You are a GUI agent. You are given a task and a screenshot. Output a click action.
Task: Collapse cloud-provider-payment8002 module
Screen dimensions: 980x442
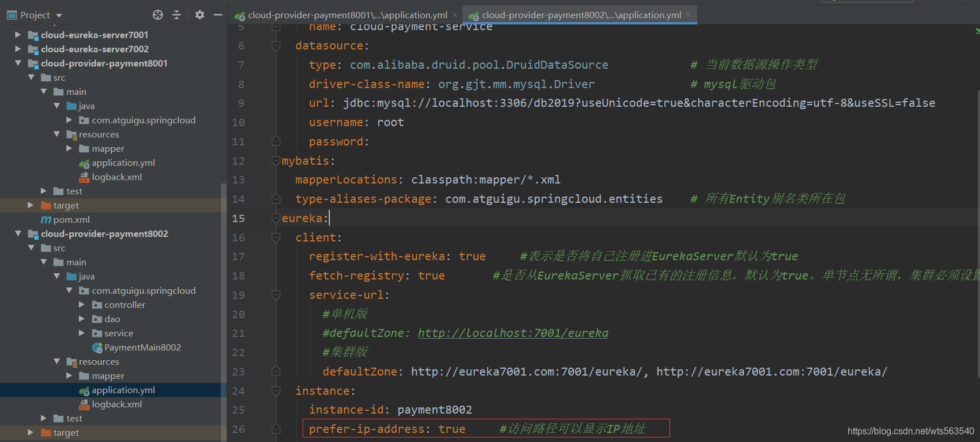point(18,233)
